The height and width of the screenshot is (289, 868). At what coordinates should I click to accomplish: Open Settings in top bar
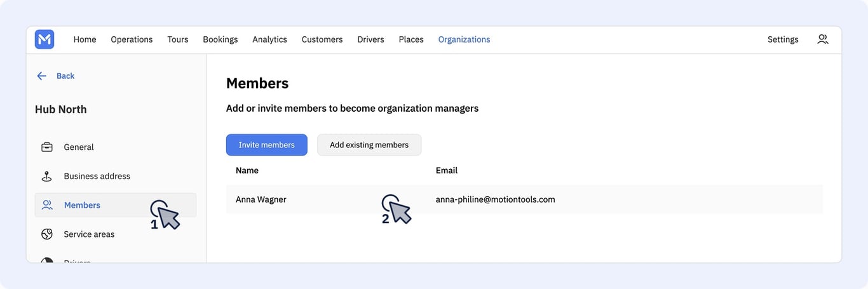(x=783, y=39)
